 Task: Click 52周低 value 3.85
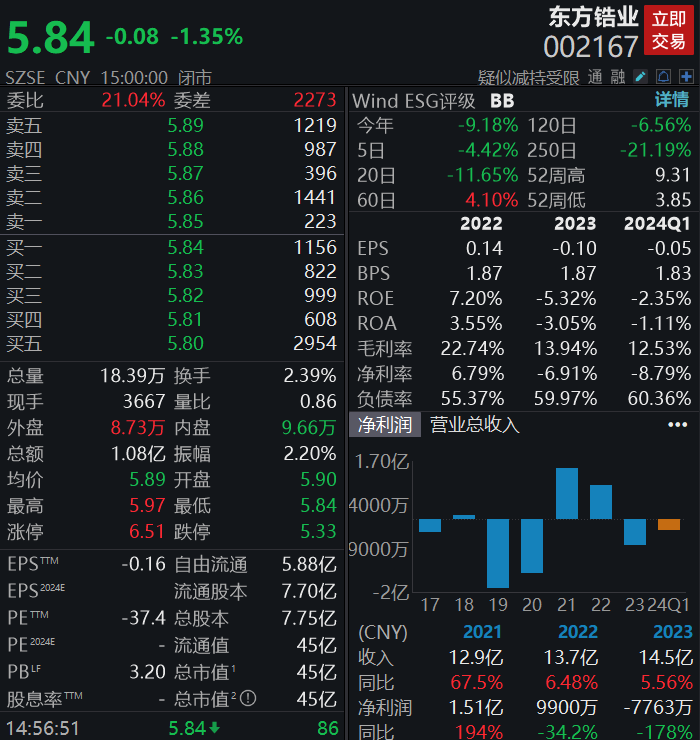coord(673,201)
